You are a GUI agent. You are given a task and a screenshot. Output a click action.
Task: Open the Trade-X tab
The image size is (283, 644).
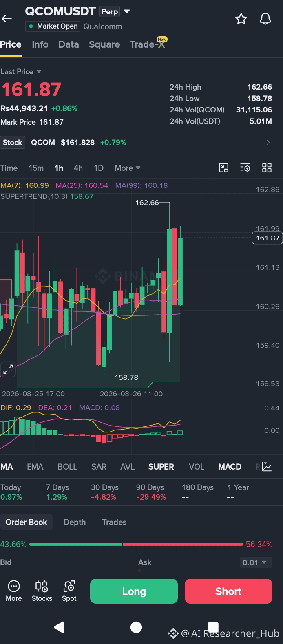click(x=147, y=44)
